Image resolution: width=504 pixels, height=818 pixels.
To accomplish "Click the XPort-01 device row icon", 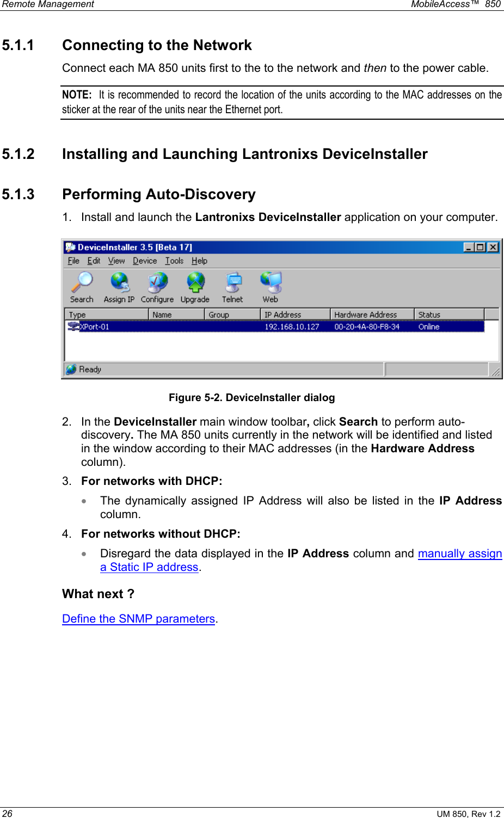I will (x=73, y=327).
